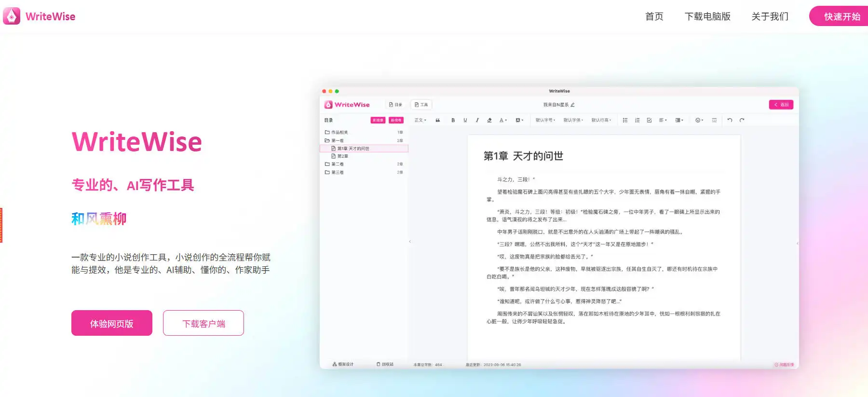
Task: Insert a horizontal divider line
Action: tap(714, 120)
